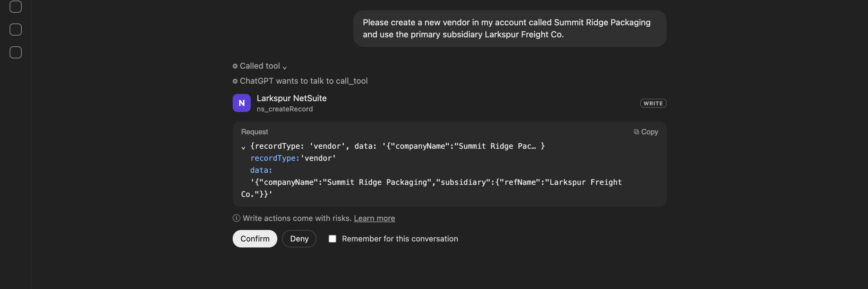Click the WRITE badge

(x=653, y=103)
